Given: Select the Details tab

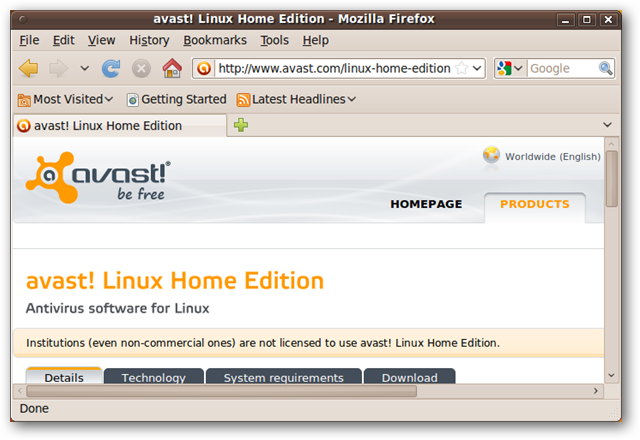Looking at the screenshot, I should coord(64,377).
